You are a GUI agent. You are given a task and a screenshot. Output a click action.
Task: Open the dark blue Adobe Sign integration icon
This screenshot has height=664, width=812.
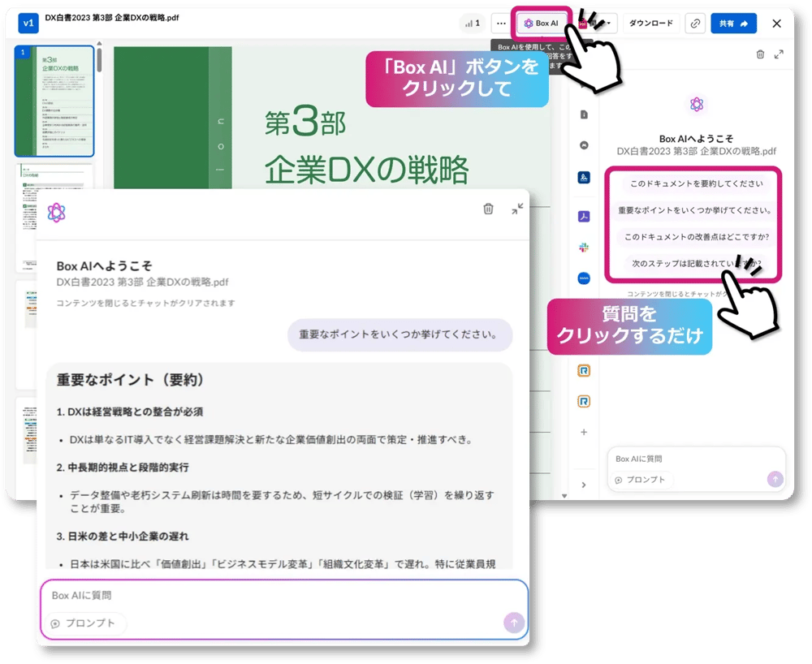(584, 178)
